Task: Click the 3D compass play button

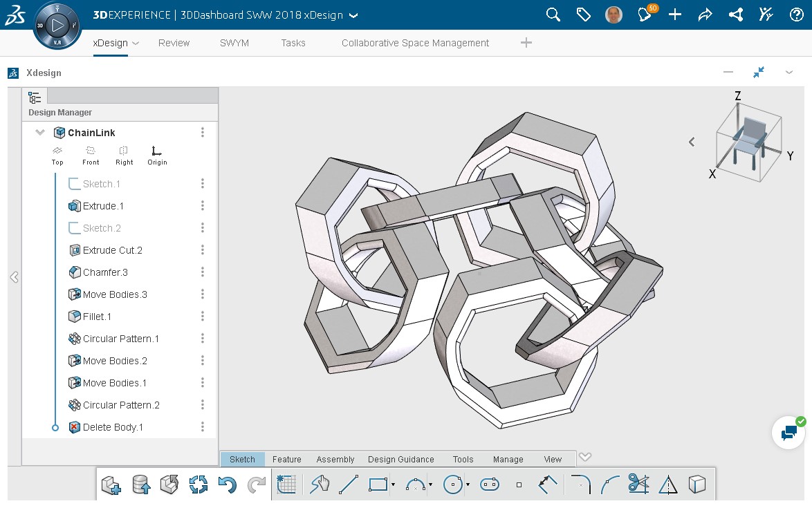Action: [x=57, y=24]
